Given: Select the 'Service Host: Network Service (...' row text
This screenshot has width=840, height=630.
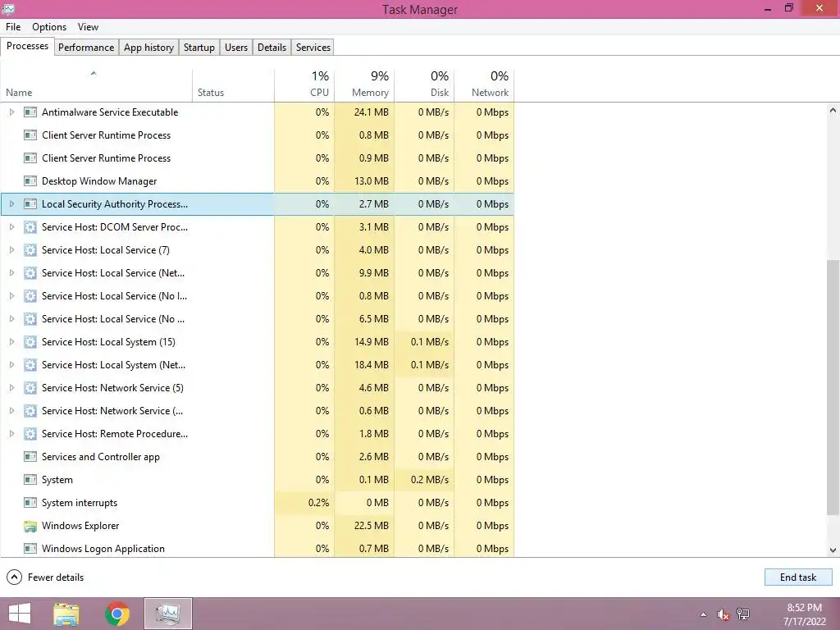Looking at the screenshot, I should [112, 411].
